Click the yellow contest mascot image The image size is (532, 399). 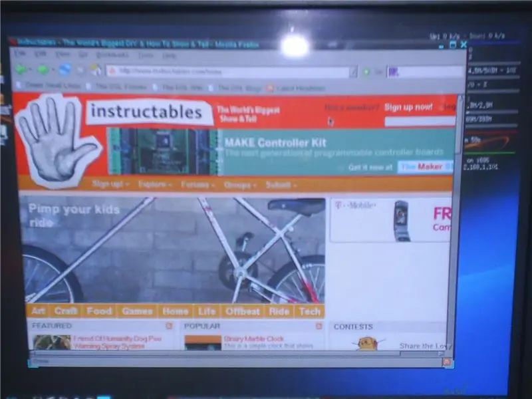[368, 343]
